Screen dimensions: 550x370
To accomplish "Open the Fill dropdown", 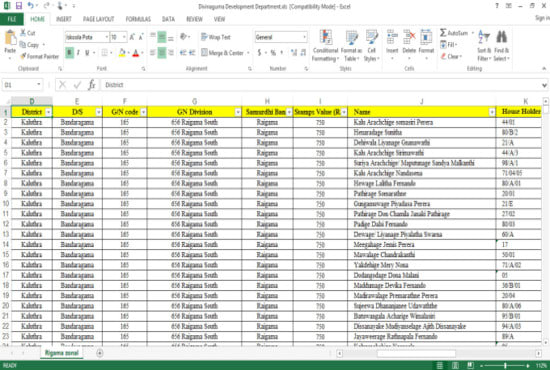I will pyautogui.click(x=449, y=45).
